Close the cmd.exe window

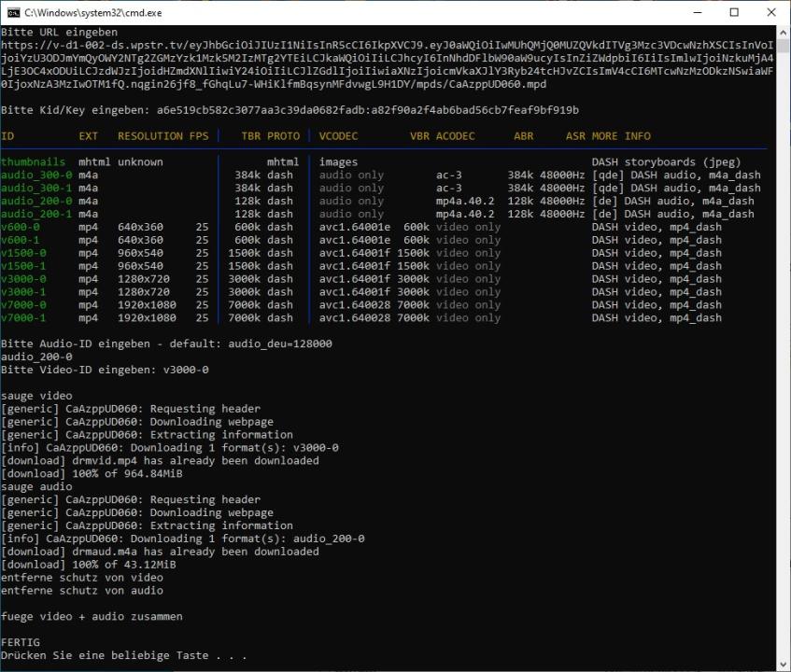pyautogui.click(x=771, y=13)
